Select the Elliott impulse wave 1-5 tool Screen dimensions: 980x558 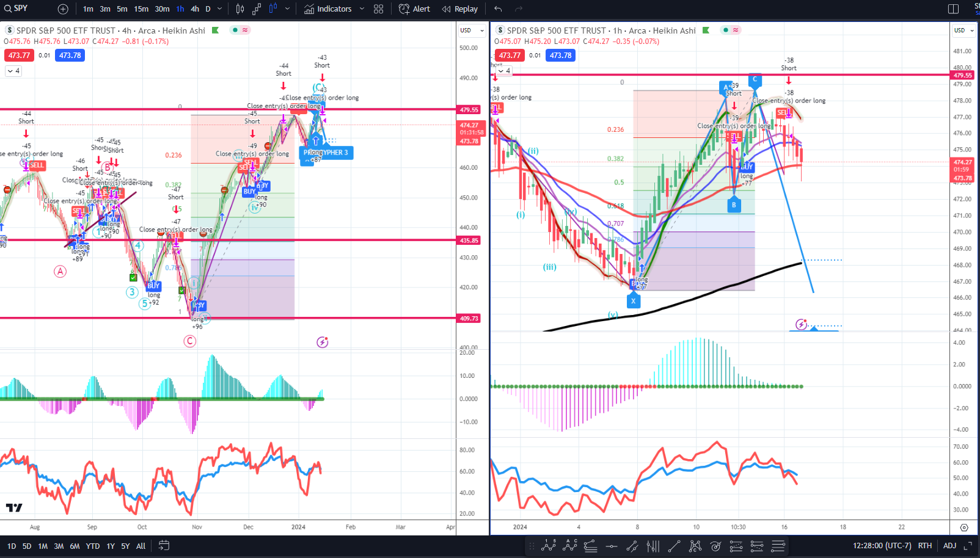[549, 546]
